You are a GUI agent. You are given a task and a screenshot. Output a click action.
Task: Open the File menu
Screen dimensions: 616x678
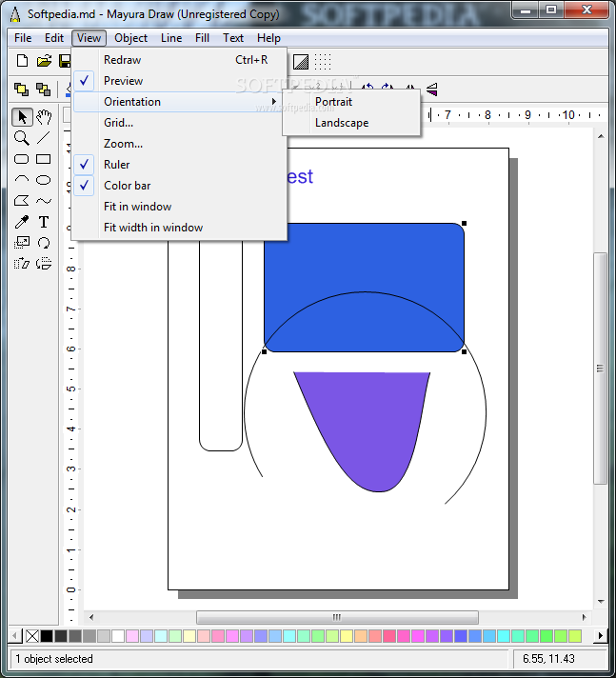tap(23, 38)
